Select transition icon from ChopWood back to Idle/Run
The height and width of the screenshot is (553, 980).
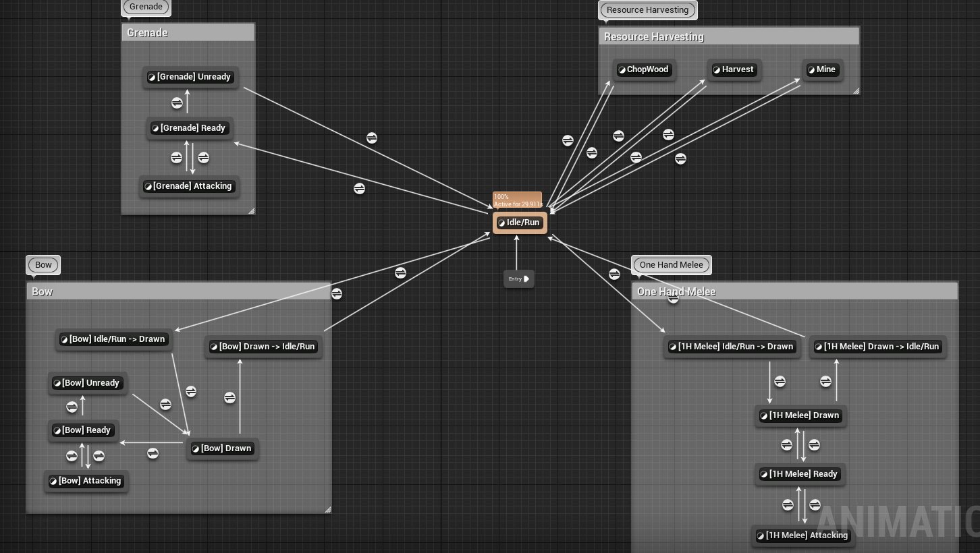point(592,153)
